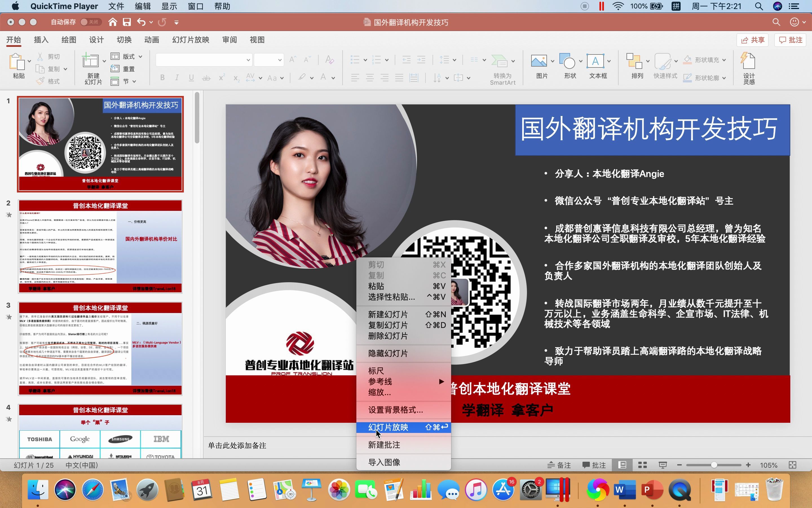Open the customize quick access toolbar arrow
The width and height of the screenshot is (812, 508).
pos(176,22)
